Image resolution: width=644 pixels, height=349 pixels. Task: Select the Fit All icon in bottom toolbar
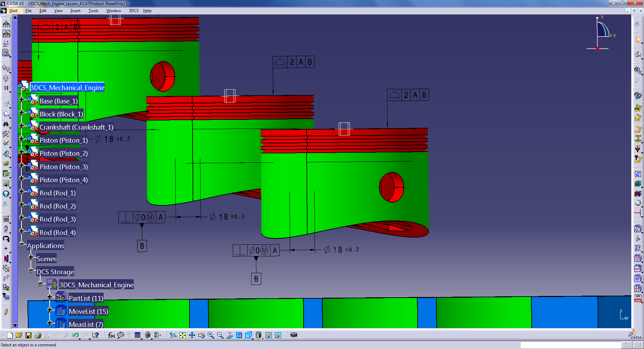(x=182, y=335)
